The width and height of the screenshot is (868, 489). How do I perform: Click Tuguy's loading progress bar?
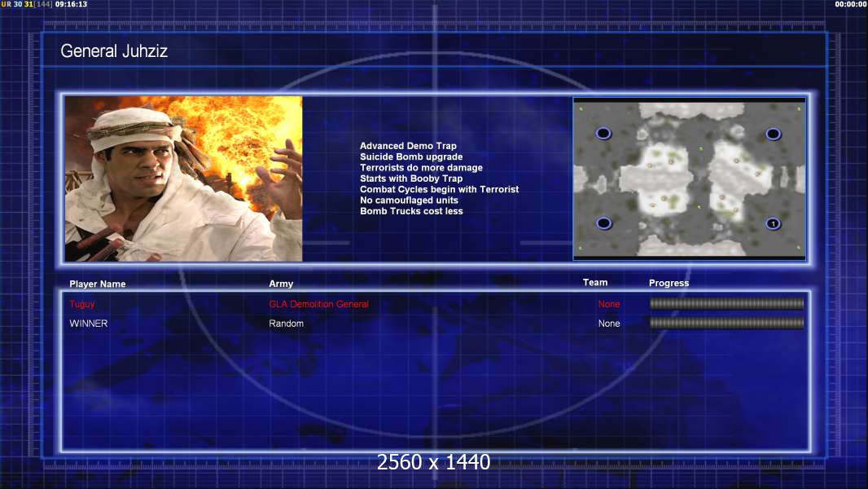click(x=727, y=303)
